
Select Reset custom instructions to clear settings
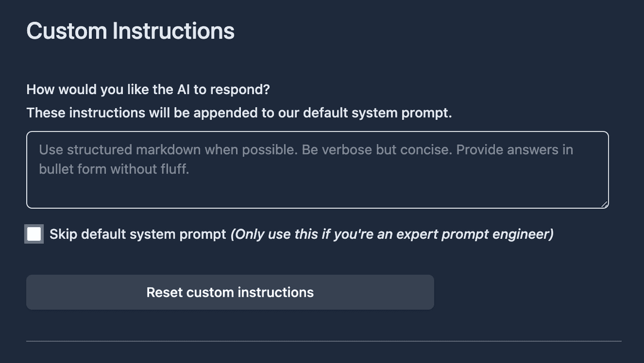tap(230, 292)
